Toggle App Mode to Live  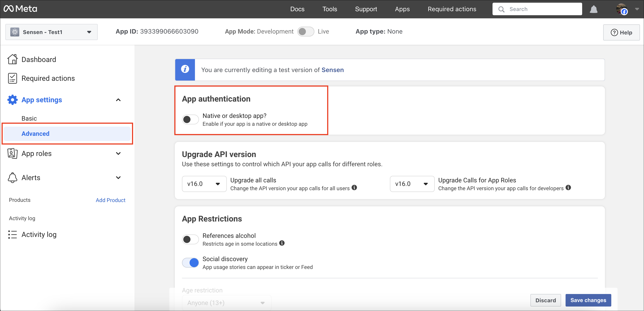[x=305, y=32]
